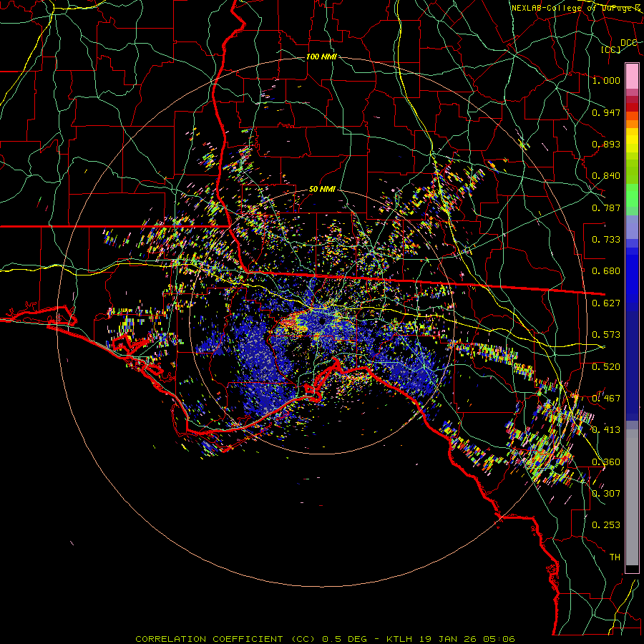Click the 0.520 scale value
This screenshot has width=644, height=644.
tap(606, 367)
